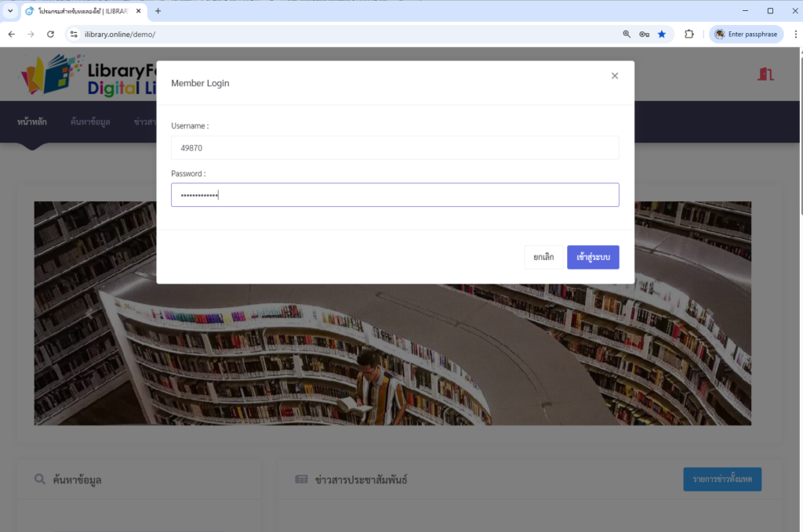This screenshot has height=532, width=803.
Task: Select the หน้าหลัก home menu item
Action: pyautogui.click(x=32, y=121)
